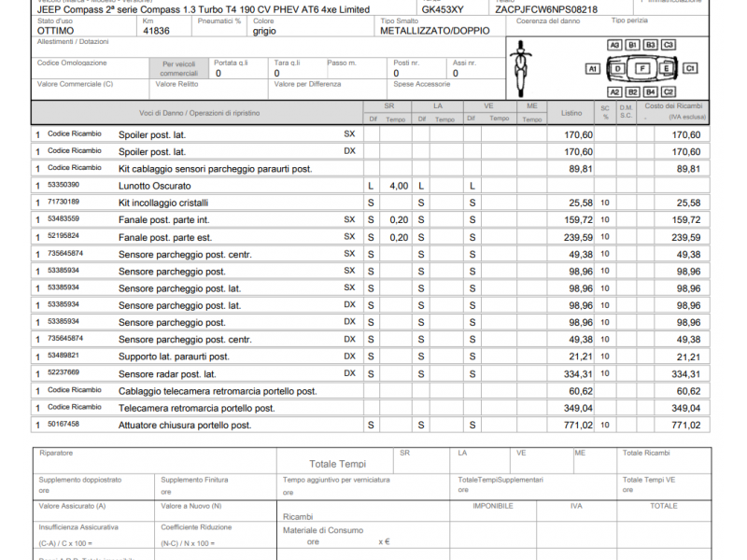Image resolution: width=747 pixels, height=560 pixels.
Task: Mark damage zone A1 on the car diagram
Action: pos(592,68)
